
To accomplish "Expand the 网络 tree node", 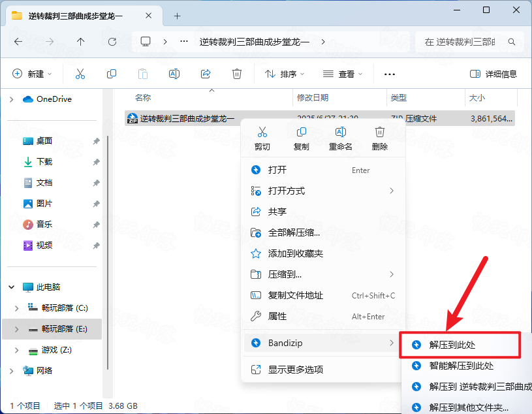I will pos(12,370).
